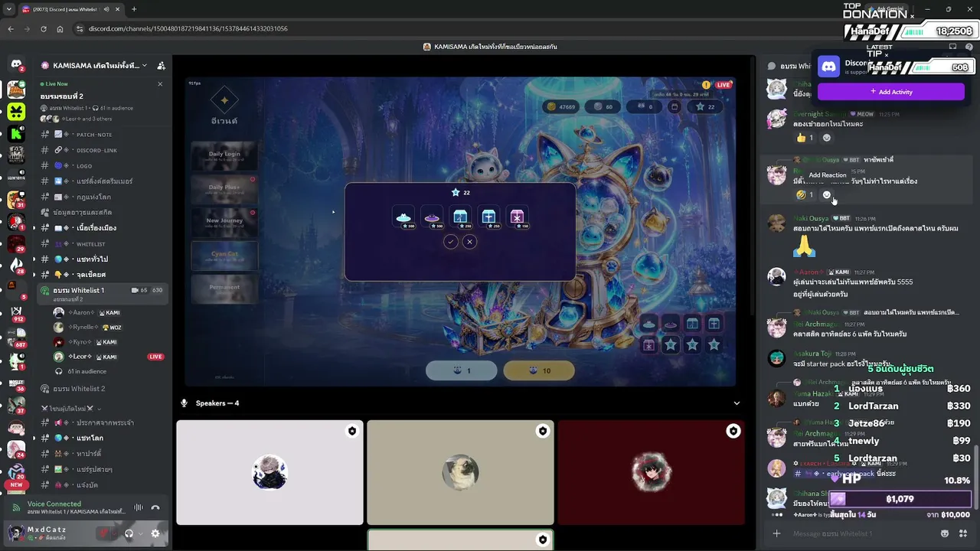The height and width of the screenshot is (551, 980).
Task: Click the single-pull button labeled 1
Action: coord(460,370)
